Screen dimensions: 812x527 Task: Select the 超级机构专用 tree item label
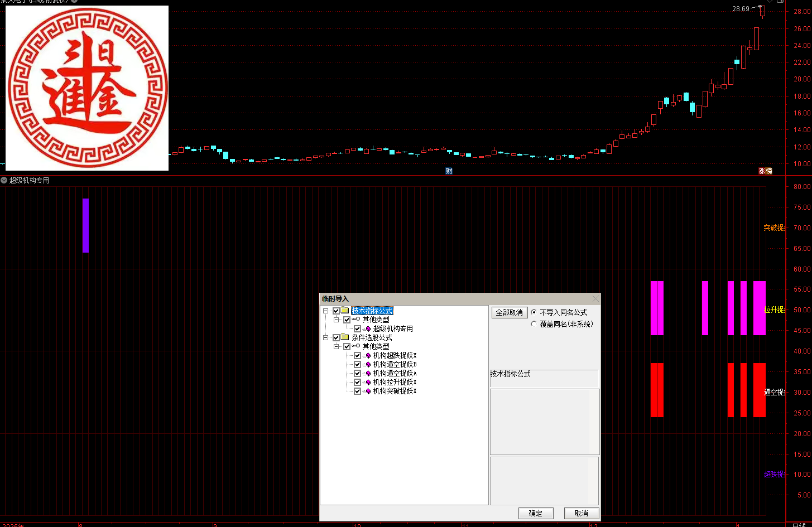[393, 328]
